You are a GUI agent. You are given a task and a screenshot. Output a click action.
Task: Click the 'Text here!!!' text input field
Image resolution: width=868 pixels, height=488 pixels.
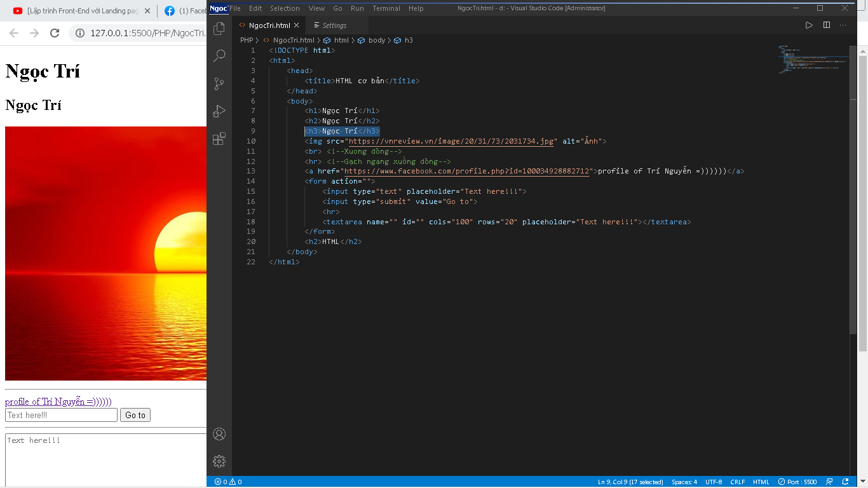(61, 416)
